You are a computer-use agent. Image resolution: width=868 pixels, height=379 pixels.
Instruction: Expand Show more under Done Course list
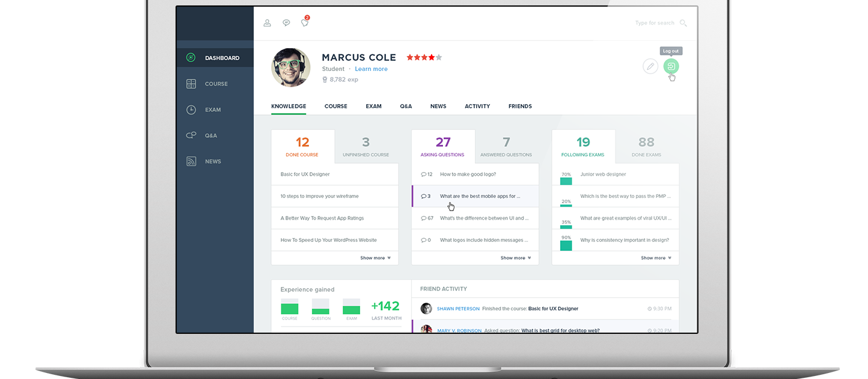[375, 258]
